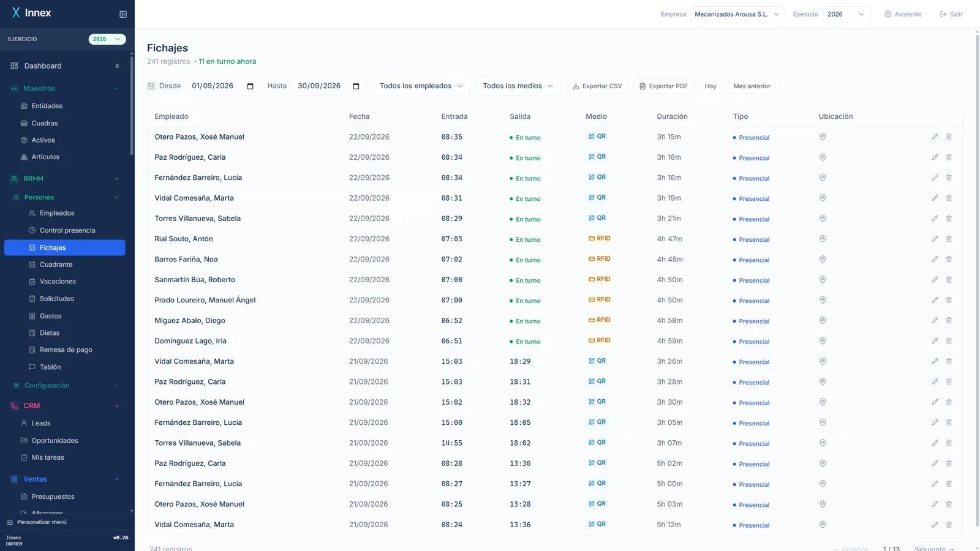Edit the Barros Fariña, Noa record
Screen dimensions: 980x551
pyautogui.click(x=935, y=260)
